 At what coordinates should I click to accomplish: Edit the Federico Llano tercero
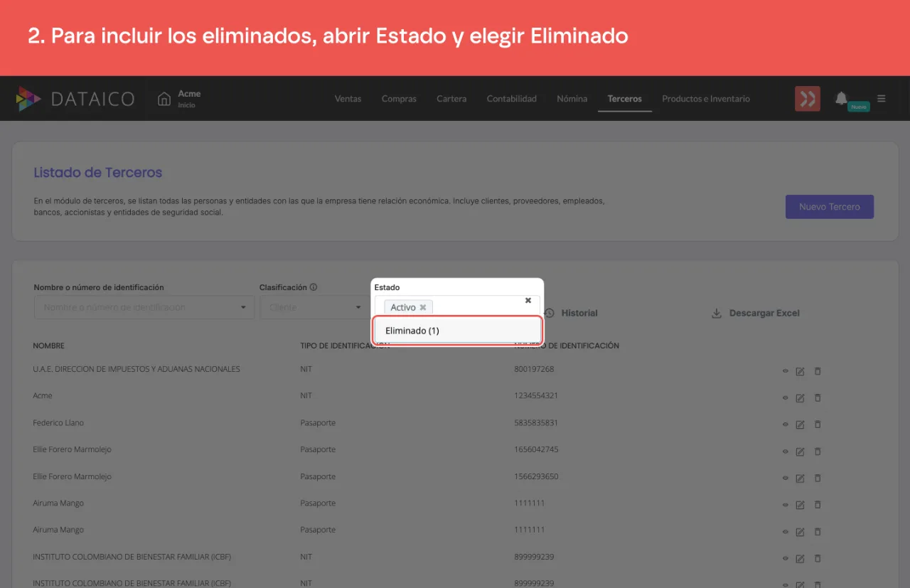(800, 424)
